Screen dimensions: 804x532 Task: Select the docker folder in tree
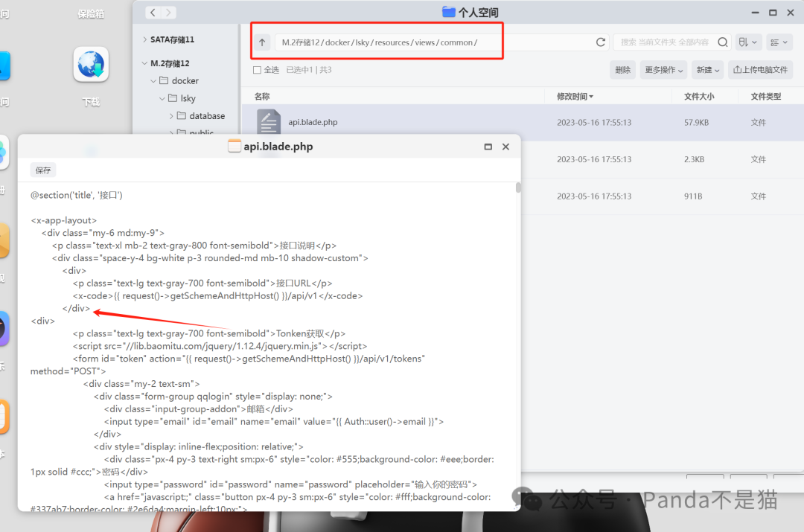tap(185, 81)
